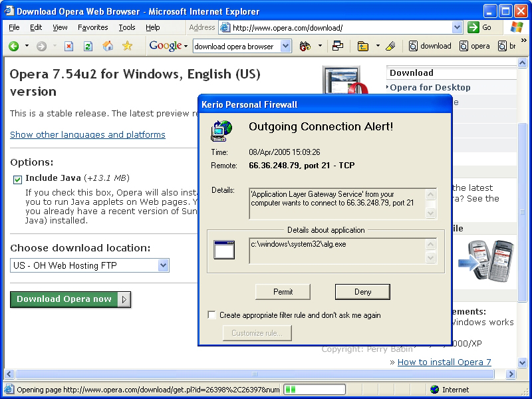Image resolution: width=532 pixels, height=399 pixels.
Task: Go back with the green Back arrow
Action: tap(14, 46)
